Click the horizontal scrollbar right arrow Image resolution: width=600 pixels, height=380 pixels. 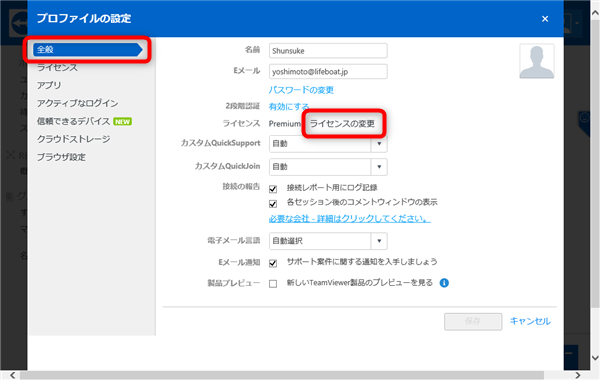click(x=578, y=375)
